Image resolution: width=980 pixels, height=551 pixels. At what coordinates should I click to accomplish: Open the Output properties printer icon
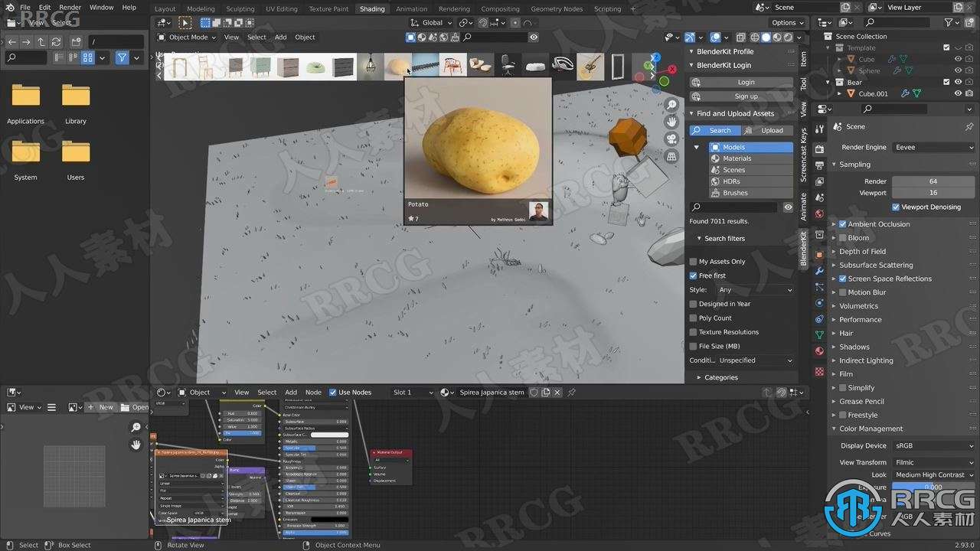[x=819, y=165]
